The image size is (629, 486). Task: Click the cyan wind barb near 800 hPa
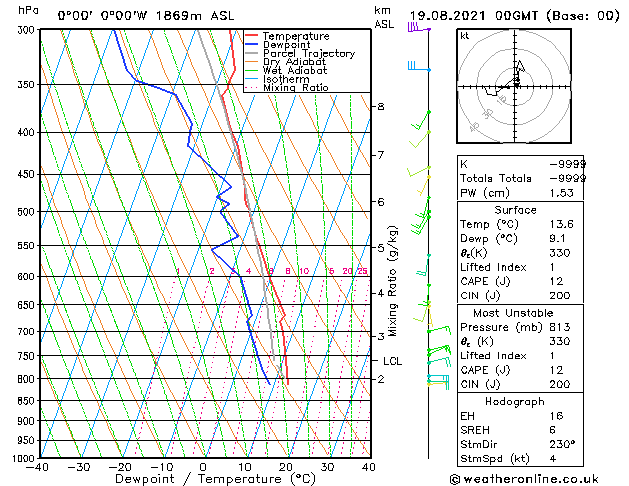pyautogui.click(x=438, y=382)
